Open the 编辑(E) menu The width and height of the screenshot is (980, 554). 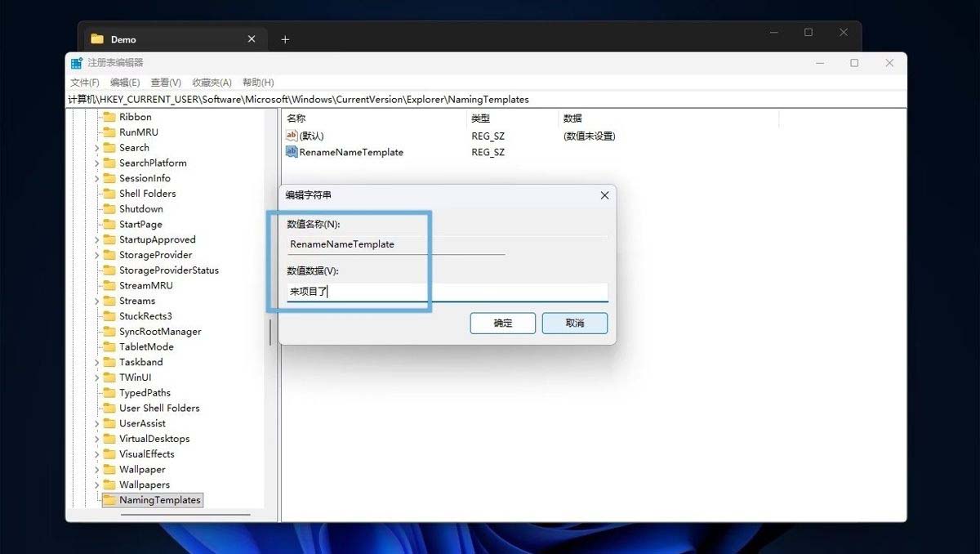(x=125, y=83)
